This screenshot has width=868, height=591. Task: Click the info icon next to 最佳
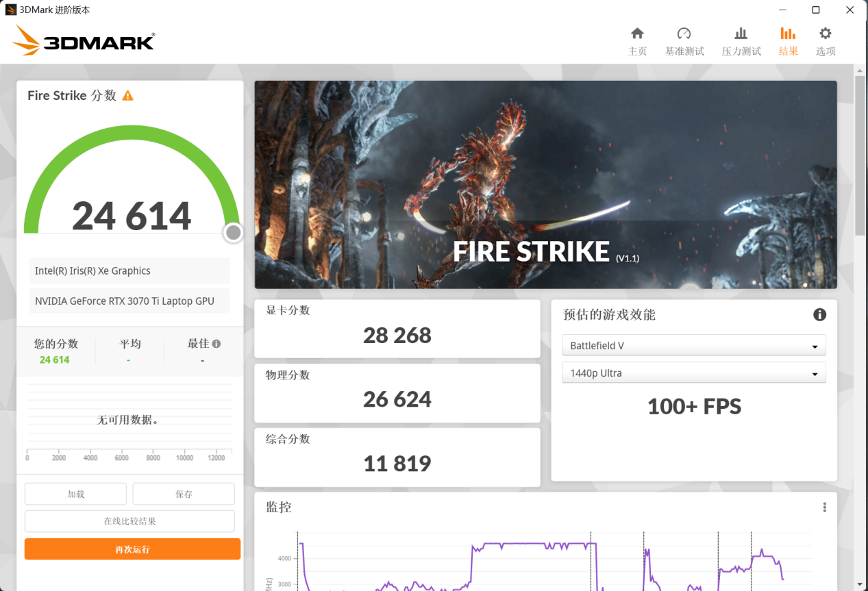click(x=216, y=344)
